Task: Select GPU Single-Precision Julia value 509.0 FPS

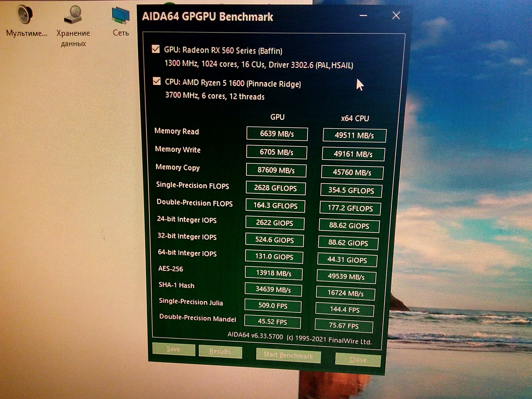Action: [273, 306]
